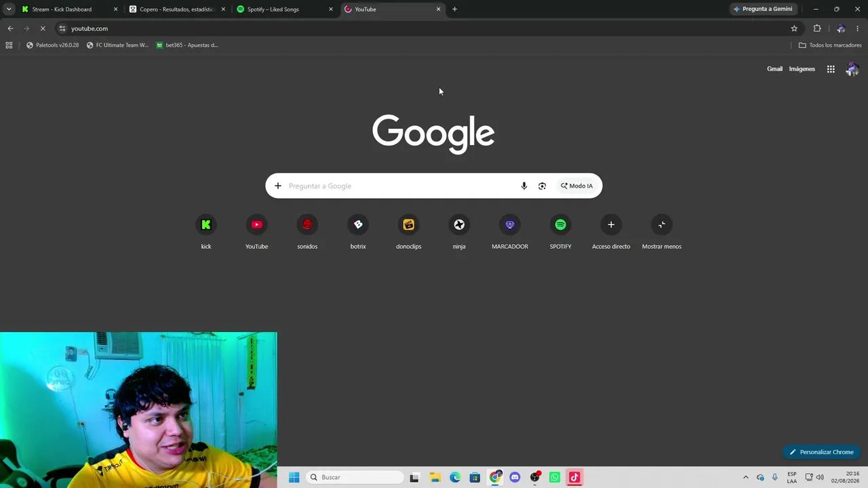Open a new browser tab
The width and height of the screenshot is (868, 488).
tap(454, 9)
